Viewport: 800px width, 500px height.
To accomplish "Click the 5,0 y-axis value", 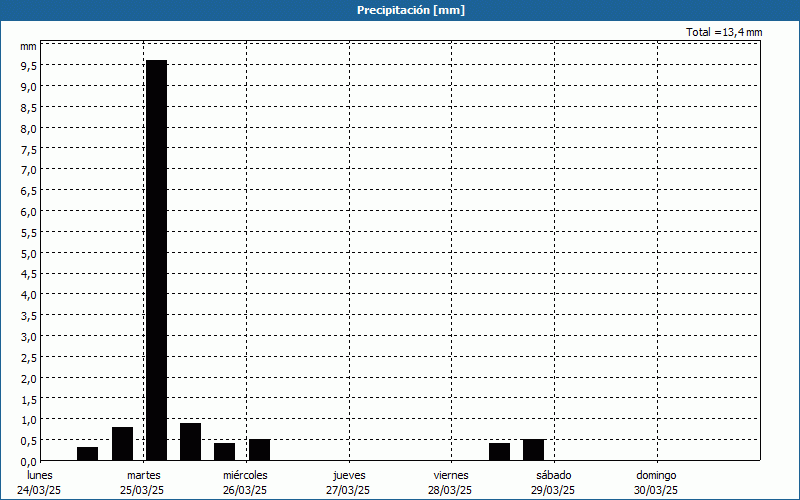I will (x=29, y=254).
